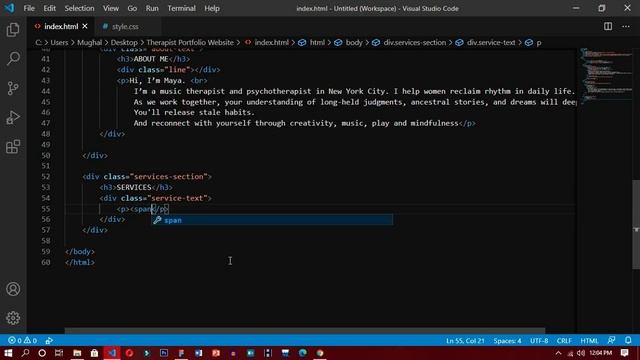
Task: Click the Split Editor Right icon
Action: coord(608,27)
